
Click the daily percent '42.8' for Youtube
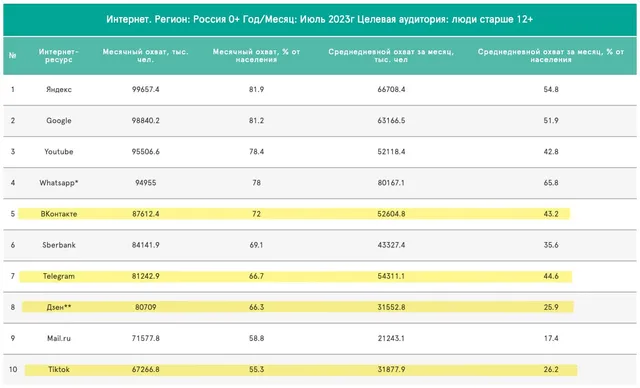coord(551,151)
